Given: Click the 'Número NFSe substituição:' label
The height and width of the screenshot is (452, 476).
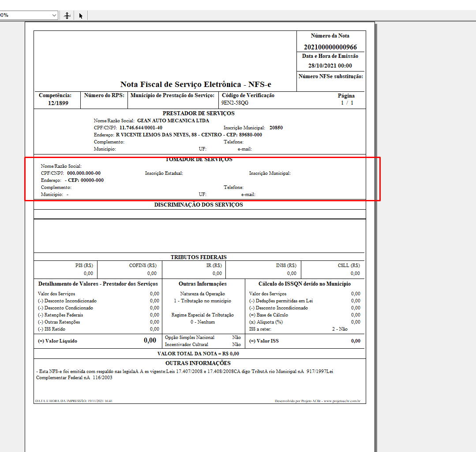Looking at the screenshot, I should [330, 76].
